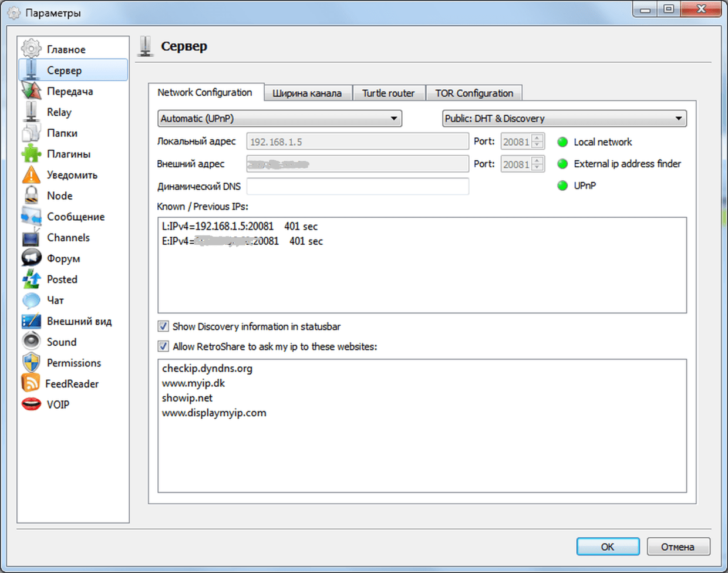Screen dimensions: 728x573
Task: Click the Динамический DNS input field
Action: (358, 186)
